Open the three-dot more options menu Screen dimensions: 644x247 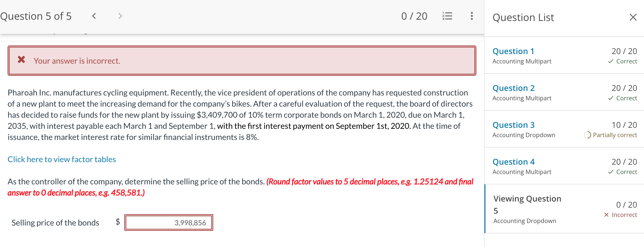point(472,16)
